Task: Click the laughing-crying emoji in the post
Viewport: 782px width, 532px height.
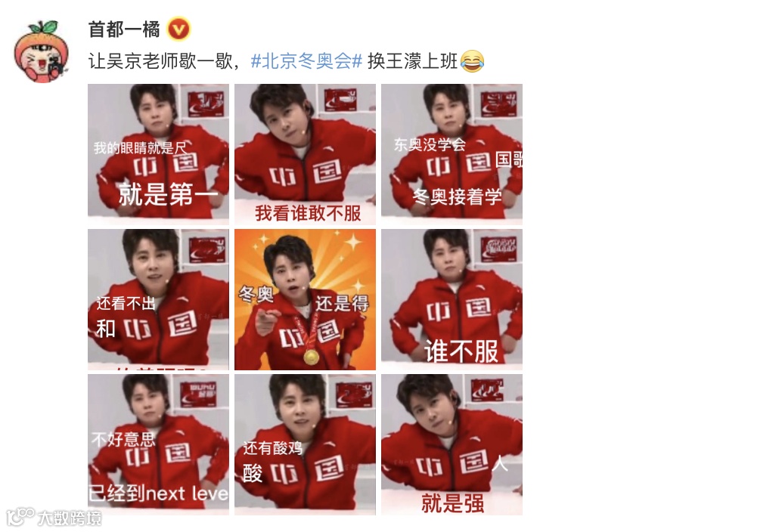Action: tap(472, 61)
